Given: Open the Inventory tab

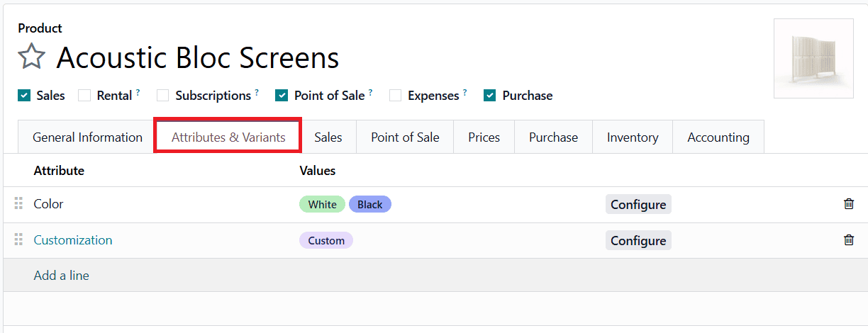Looking at the screenshot, I should [x=633, y=137].
